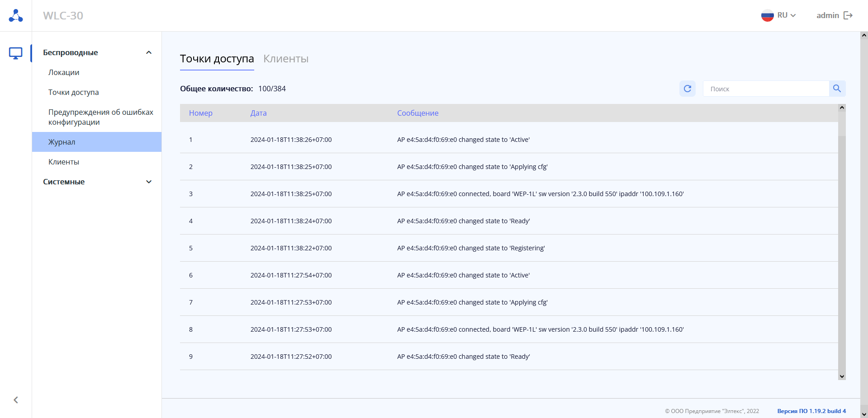Click the search magnifier button
The image size is (868, 418).
837,89
